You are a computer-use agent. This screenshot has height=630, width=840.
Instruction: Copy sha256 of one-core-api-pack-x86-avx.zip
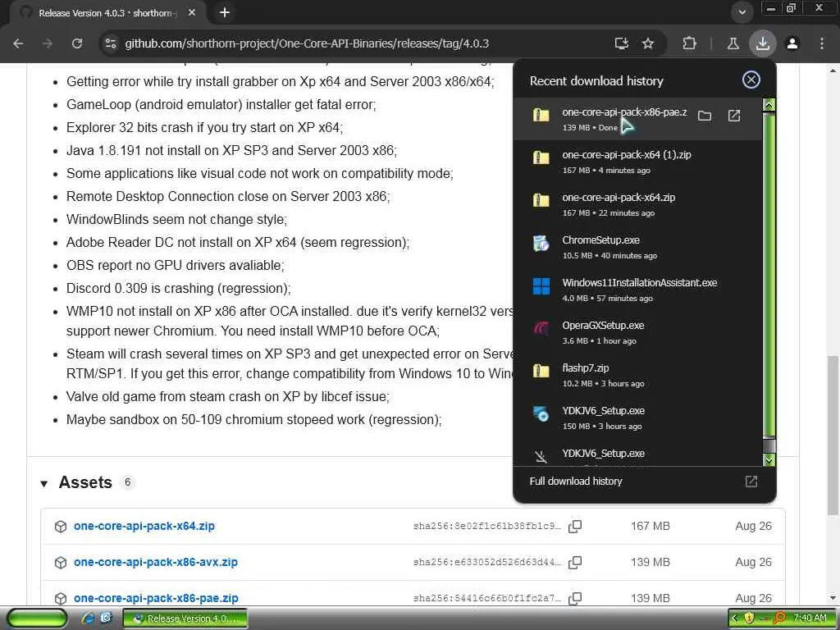coord(575,563)
